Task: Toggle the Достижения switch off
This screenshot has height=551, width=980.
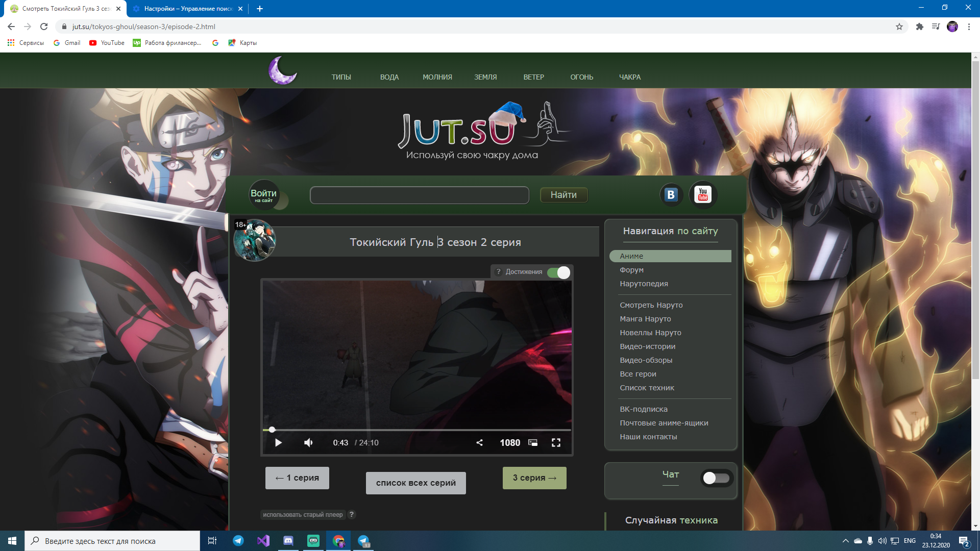Action: pos(558,272)
